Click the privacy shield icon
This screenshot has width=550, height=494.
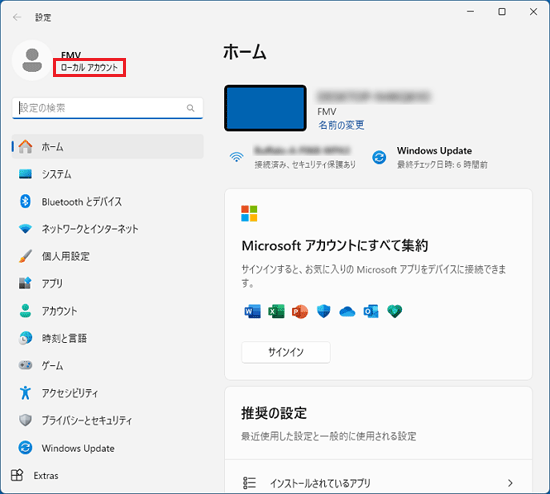25,420
